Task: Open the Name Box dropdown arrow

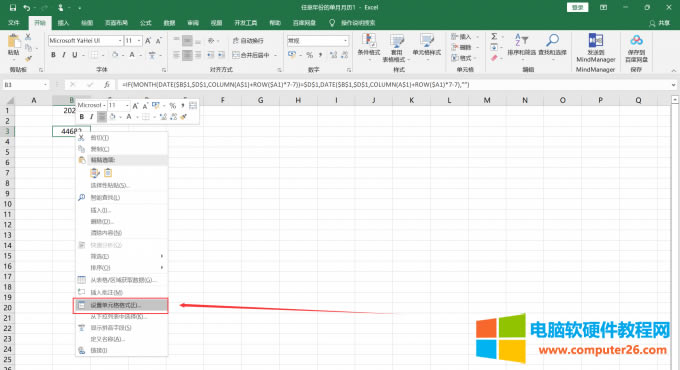Action: pos(45,85)
